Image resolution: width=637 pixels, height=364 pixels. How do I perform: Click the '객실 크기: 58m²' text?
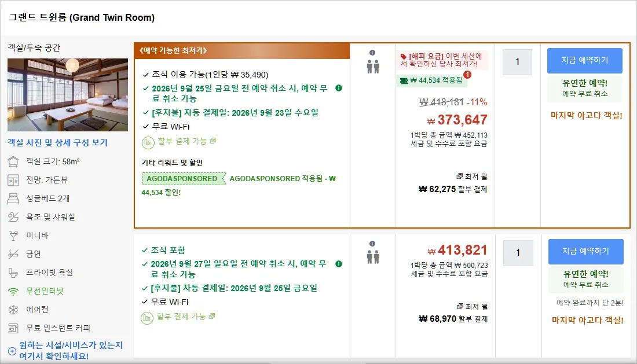click(x=53, y=161)
